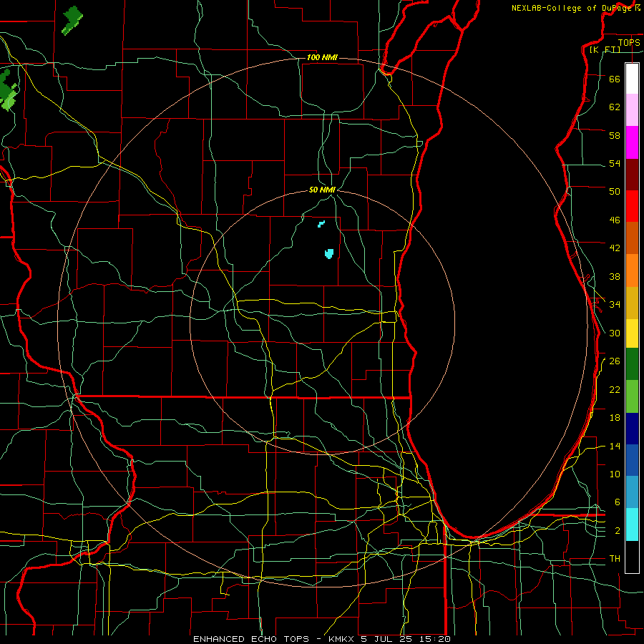The height and width of the screenshot is (644, 644).
Task: Click the 'NEXLAB-College of DuPage' credit text
Action: click(572, 8)
